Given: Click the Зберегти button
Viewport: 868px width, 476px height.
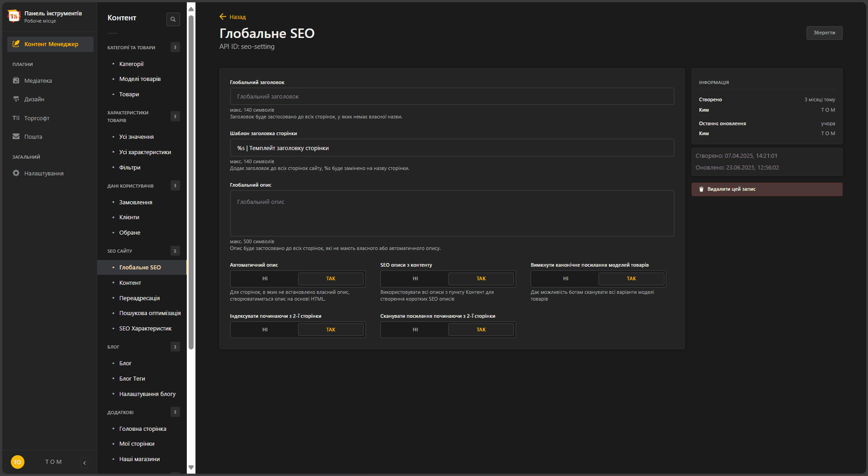Looking at the screenshot, I should [x=824, y=33].
